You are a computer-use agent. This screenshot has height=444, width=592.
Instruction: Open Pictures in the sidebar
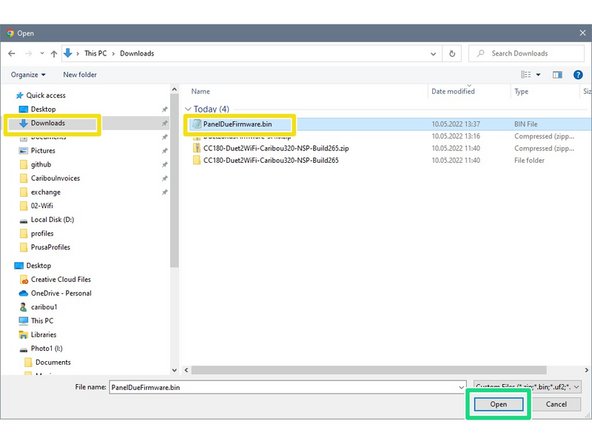coord(43,151)
